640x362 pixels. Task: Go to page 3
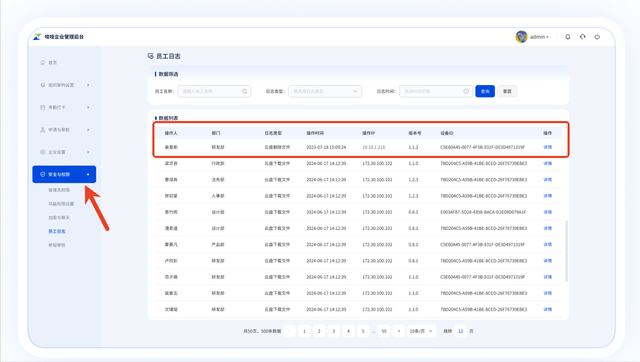click(333, 331)
